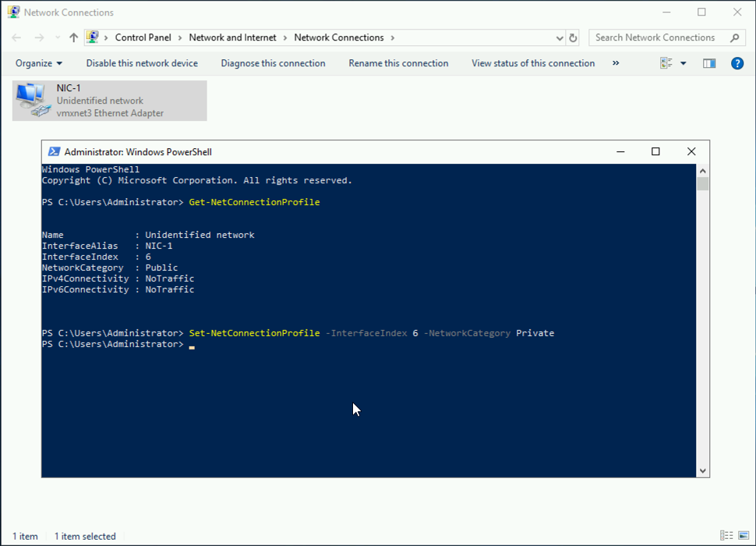Minimize the PowerShell window
This screenshot has width=756, height=546.
click(x=620, y=151)
